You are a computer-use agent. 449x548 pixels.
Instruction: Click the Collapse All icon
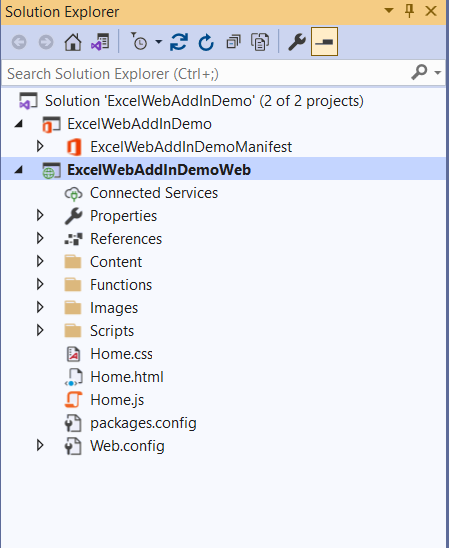click(x=233, y=42)
